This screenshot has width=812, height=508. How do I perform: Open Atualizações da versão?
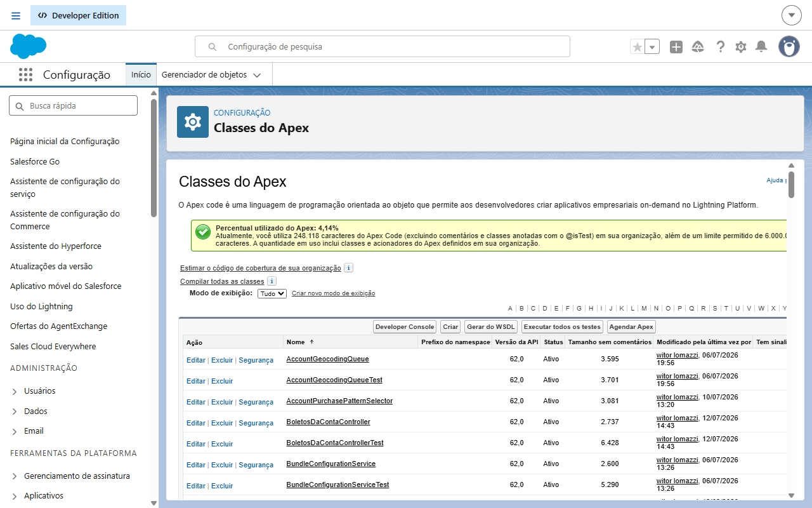pyautogui.click(x=51, y=266)
